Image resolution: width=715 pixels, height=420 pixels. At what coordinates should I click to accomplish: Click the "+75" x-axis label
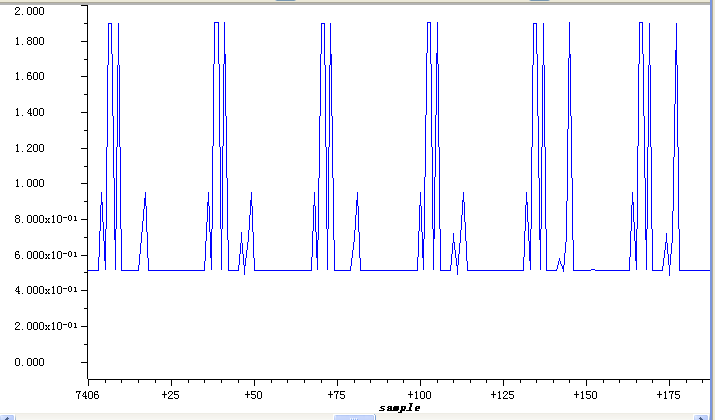(336, 395)
